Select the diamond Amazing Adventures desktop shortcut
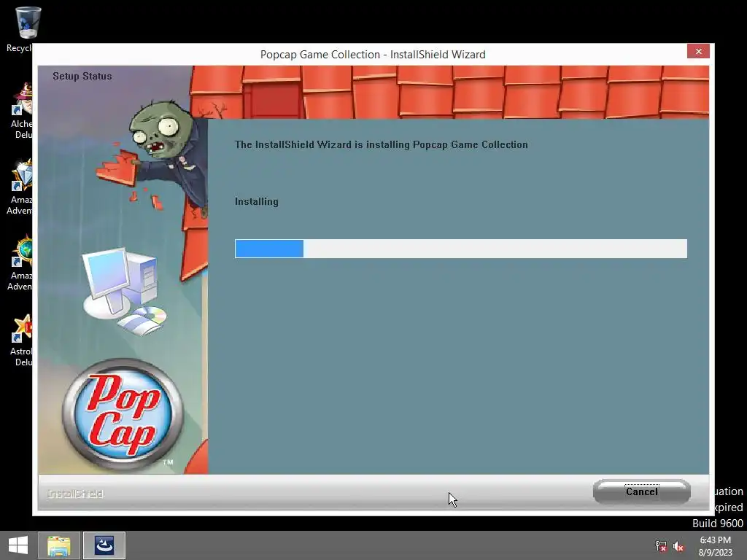 (x=20, y=187)
